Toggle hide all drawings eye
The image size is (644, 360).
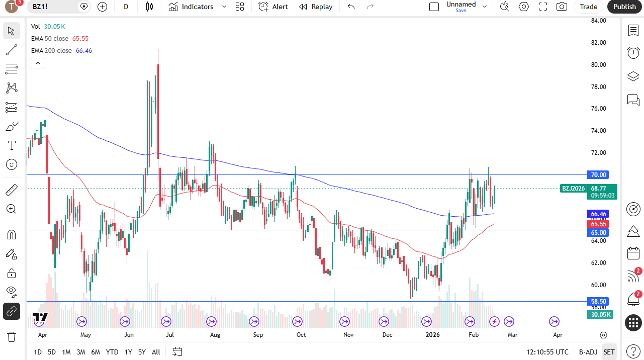pos(12,292)
